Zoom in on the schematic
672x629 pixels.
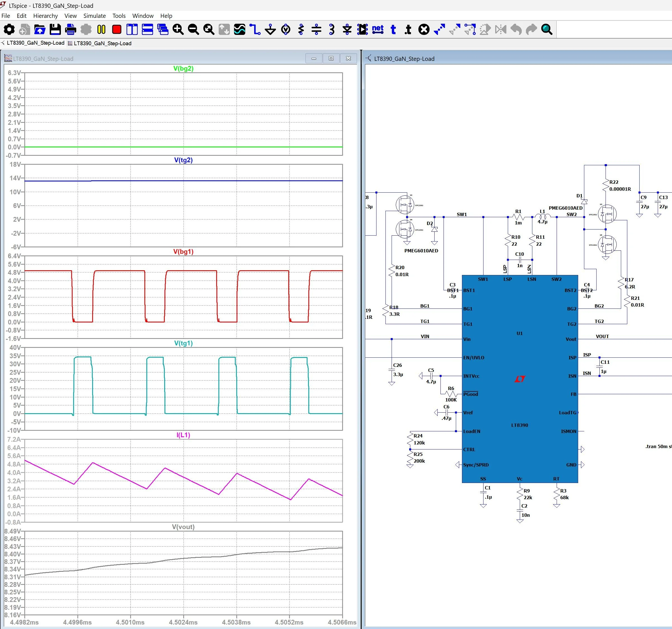click(x=178, y=30)
